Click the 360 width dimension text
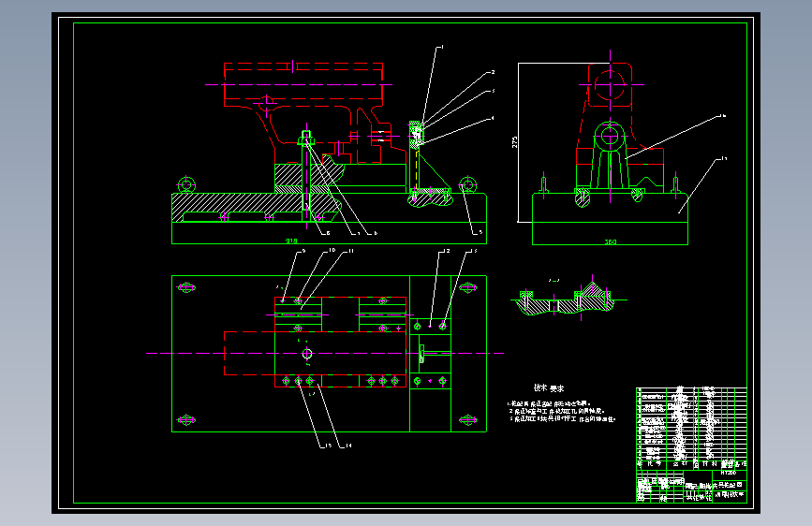Screen dimensions: 812x526 coord(611,241)
